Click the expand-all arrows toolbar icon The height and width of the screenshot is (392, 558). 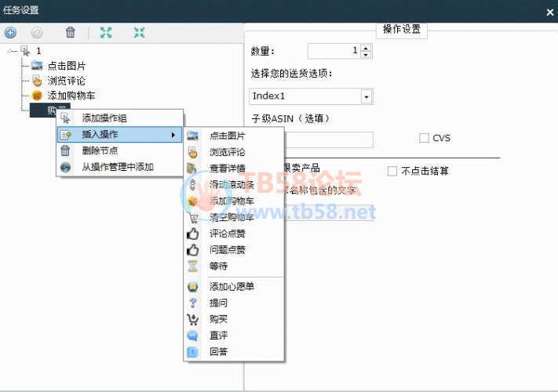(106, 33)
